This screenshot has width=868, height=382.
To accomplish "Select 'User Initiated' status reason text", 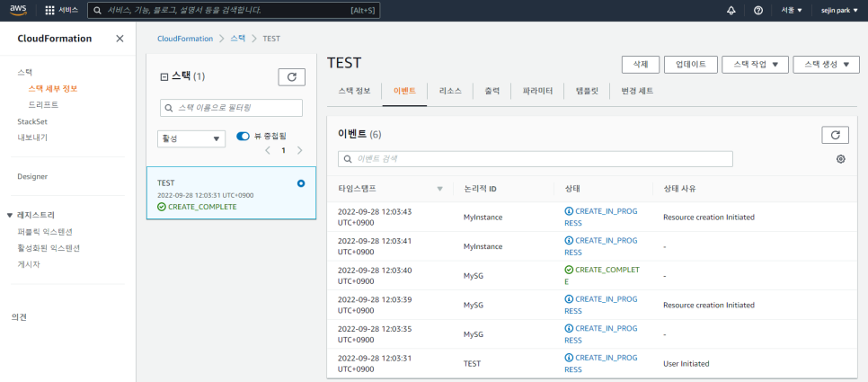I will coord(686,364).
